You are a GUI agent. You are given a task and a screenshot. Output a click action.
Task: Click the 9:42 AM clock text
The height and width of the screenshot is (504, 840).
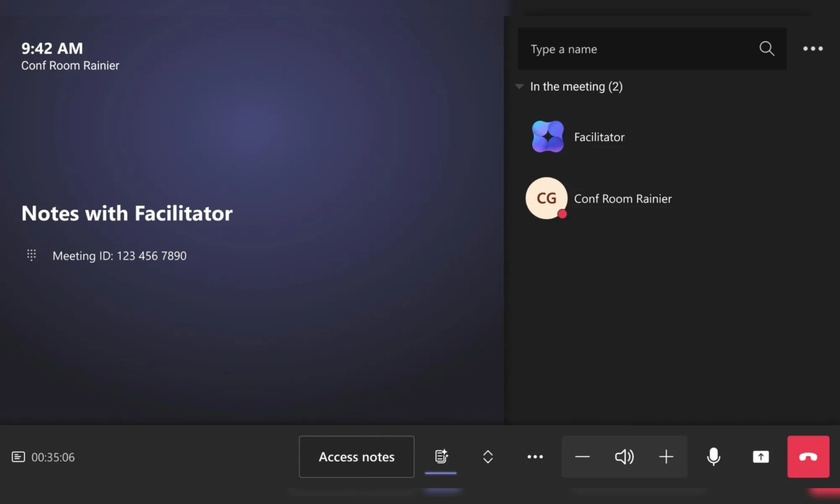click(x=52, y=48)
